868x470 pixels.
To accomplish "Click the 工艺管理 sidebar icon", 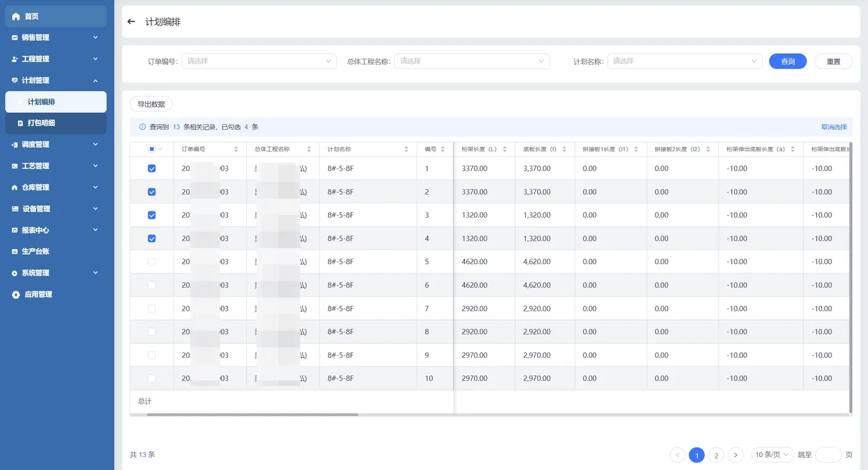I will 15,166.
